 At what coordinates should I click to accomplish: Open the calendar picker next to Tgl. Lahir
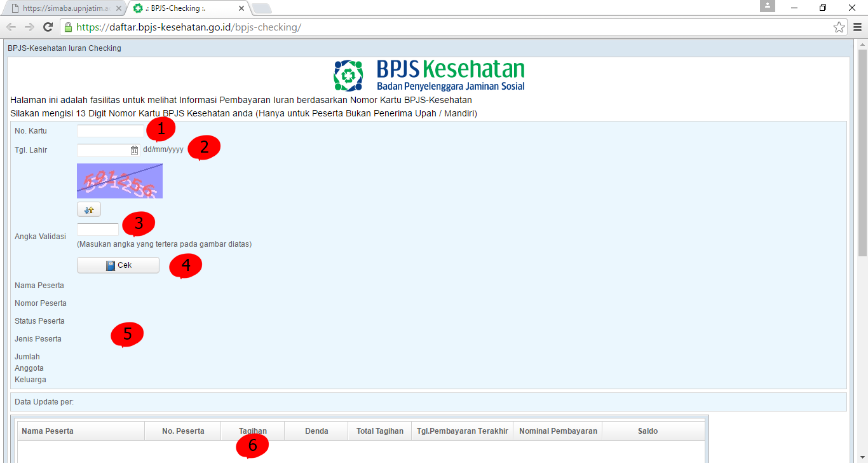click(134, 150)
